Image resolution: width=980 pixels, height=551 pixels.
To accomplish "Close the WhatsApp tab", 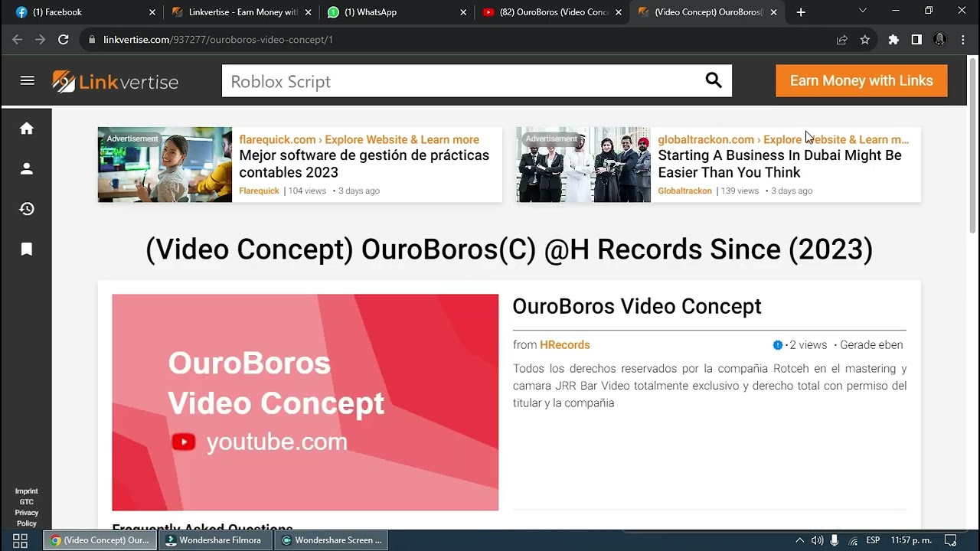I will point(463,12).
